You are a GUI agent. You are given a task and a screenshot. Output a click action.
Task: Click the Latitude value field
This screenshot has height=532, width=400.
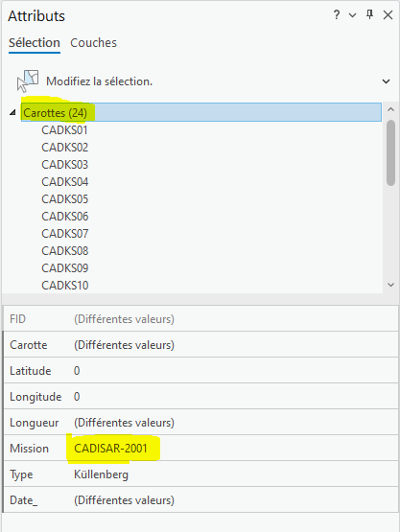pos(234,371)
